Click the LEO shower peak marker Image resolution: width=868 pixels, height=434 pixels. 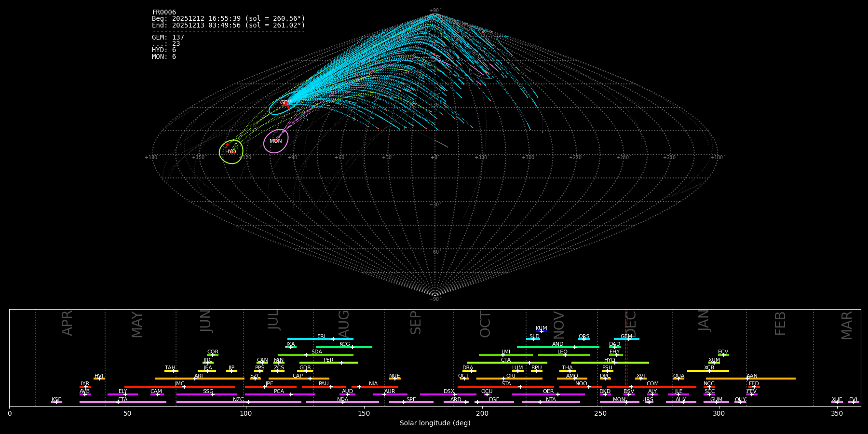tap(565, 355)
